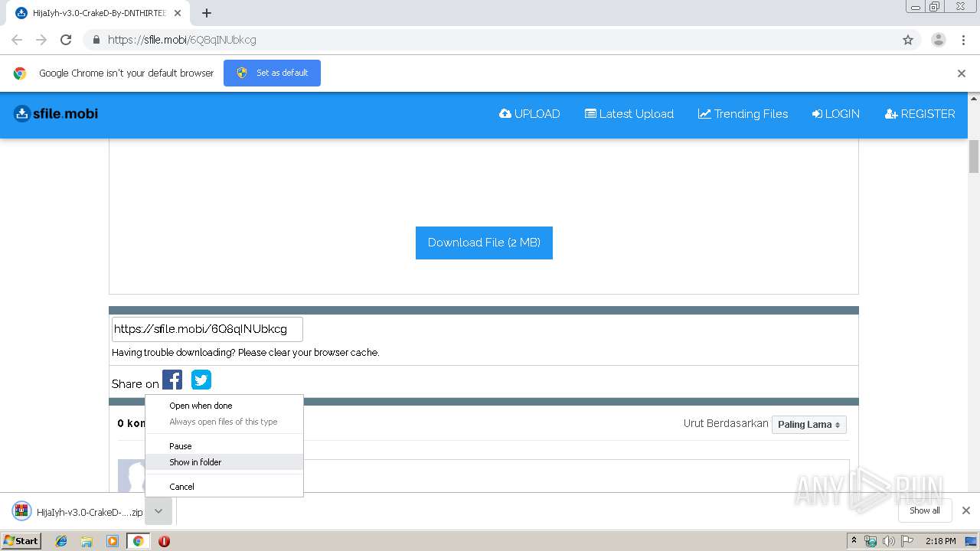The height and width of the screenshot is (551, 980).
Task: Open the REGISTER nav link
Action: click(920, 114)
